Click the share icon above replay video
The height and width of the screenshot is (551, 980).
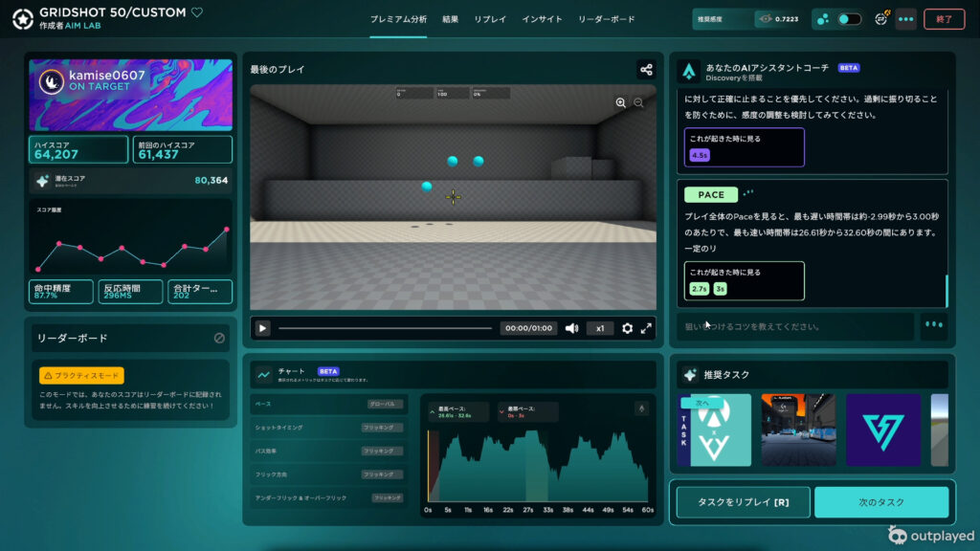click(x=646, y=70)
